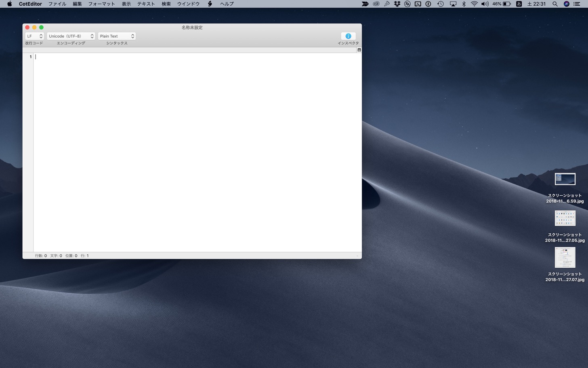Open the Unicode (UTF-8) encoding dropdown

[x=71, y=36]
